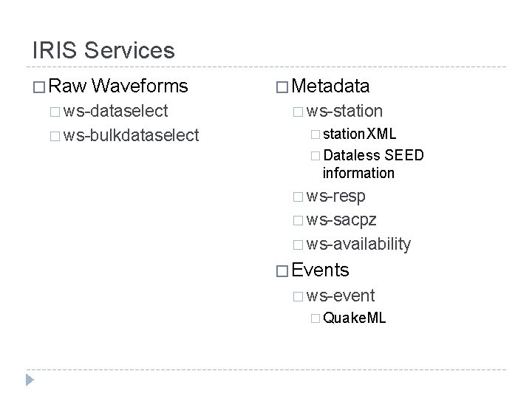
Task: Click the ws-availability list item
Action: tap(359, 245)
